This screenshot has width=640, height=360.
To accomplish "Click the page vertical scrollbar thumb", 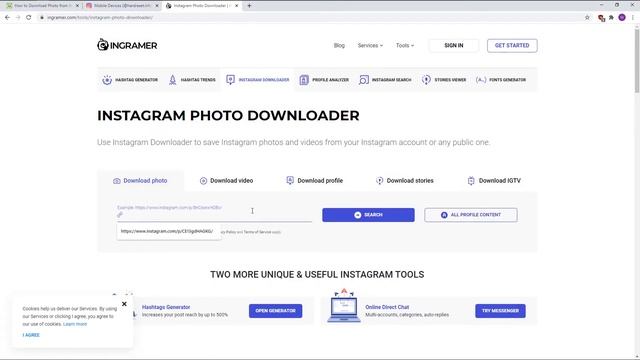I will pyautogui.click(x=637, y=60).
